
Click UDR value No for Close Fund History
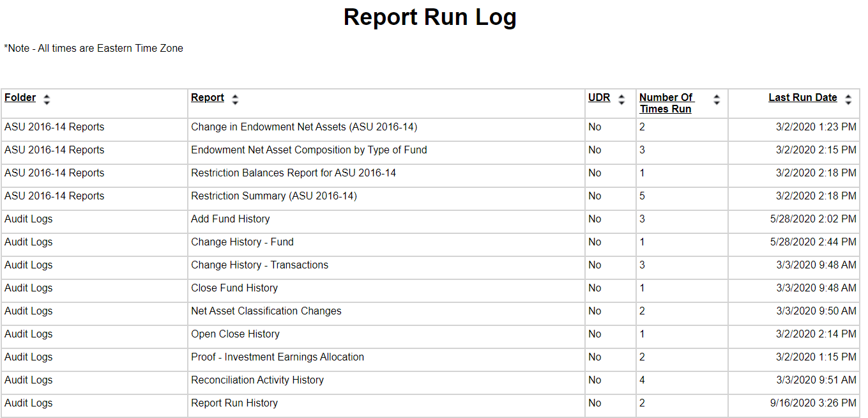point(595,288)
